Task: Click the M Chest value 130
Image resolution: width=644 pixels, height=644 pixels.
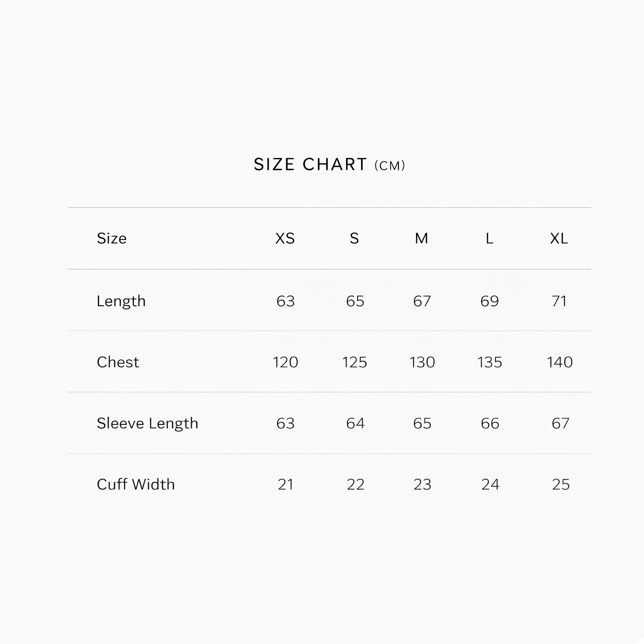Action: click(422, 362)
